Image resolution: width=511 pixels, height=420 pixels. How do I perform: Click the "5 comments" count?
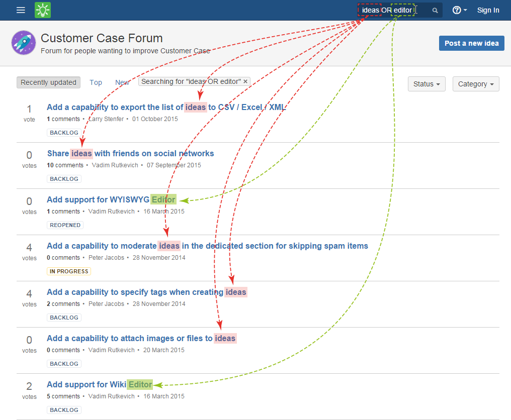pyautogui.click(x=63, y=396)
